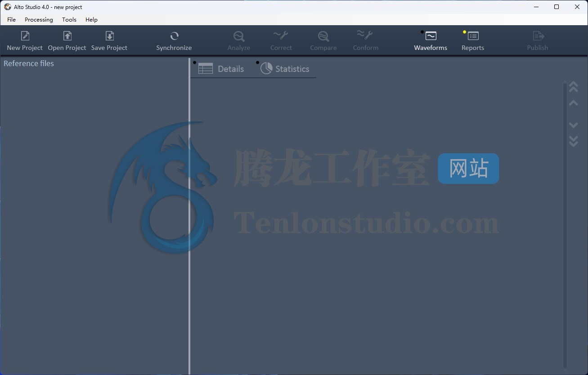Select the Conform tool
Screen dimensions: 588x375
[x=366, y=40]
